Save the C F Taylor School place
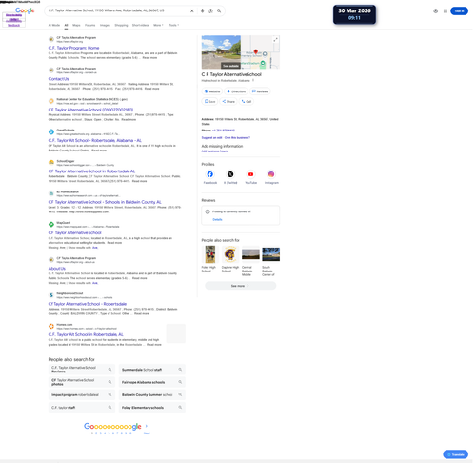The image size is (476, 463). (209, 102)
